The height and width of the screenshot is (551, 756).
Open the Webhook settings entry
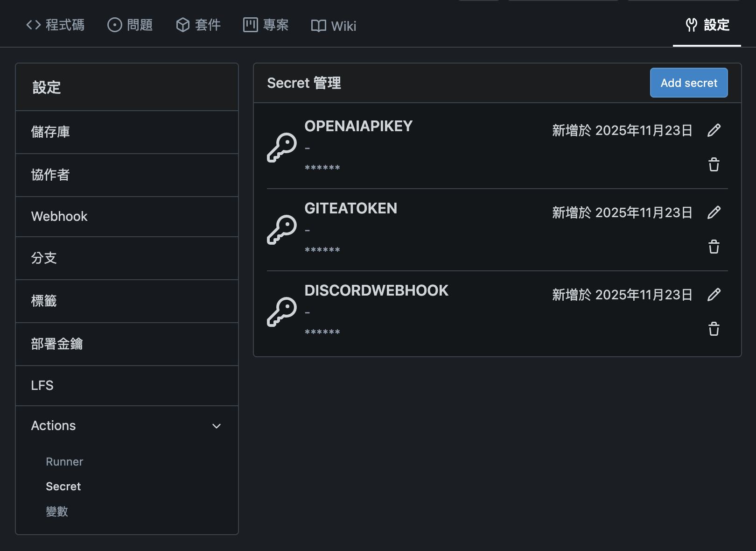(59, 216)
